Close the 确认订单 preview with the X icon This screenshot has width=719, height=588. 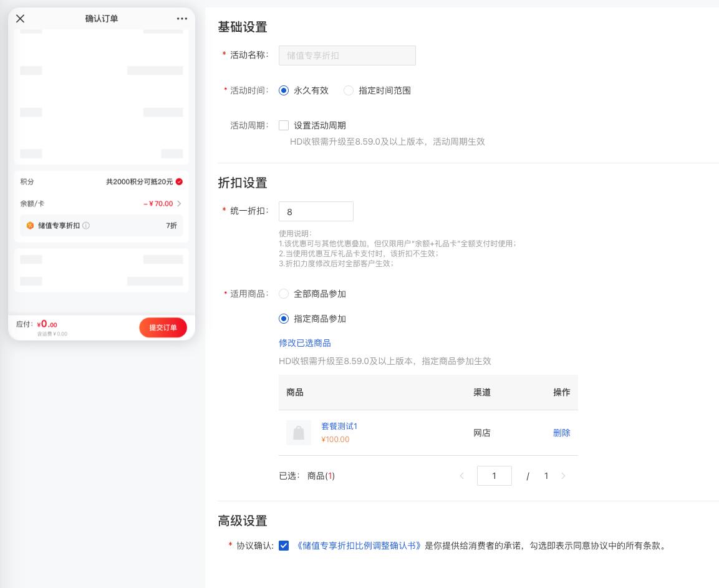pyautogui.click(x=20, y=18)
